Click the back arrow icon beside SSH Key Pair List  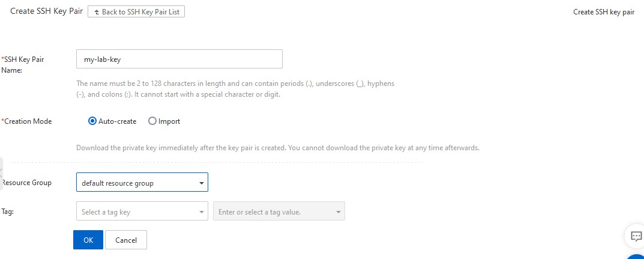click(x=97, y=12)
